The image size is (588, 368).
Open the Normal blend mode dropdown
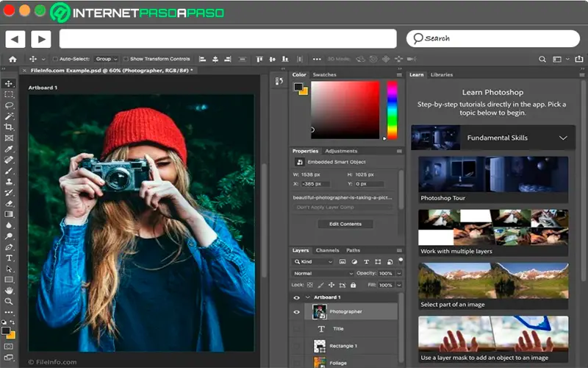[x=323, y=273]
